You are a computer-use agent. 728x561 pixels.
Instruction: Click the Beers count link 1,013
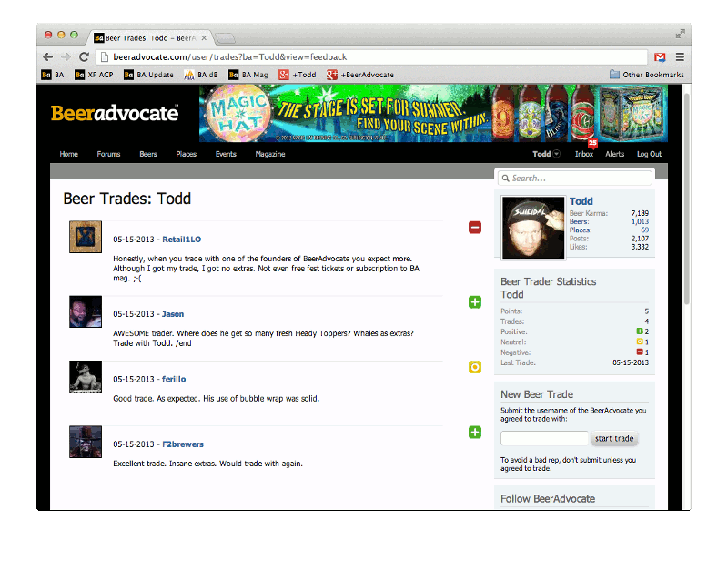coord(640,221)
